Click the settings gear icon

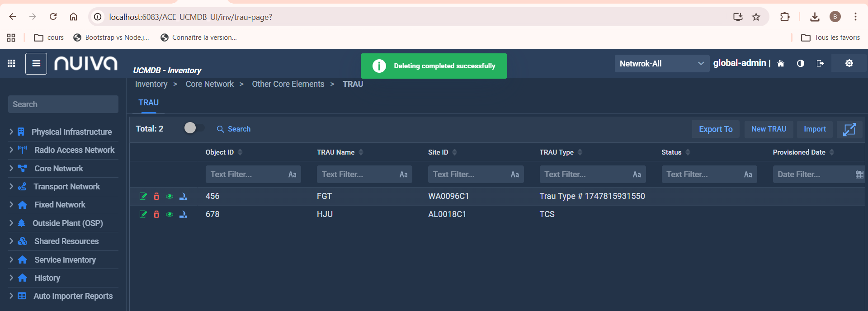(849, 63)
